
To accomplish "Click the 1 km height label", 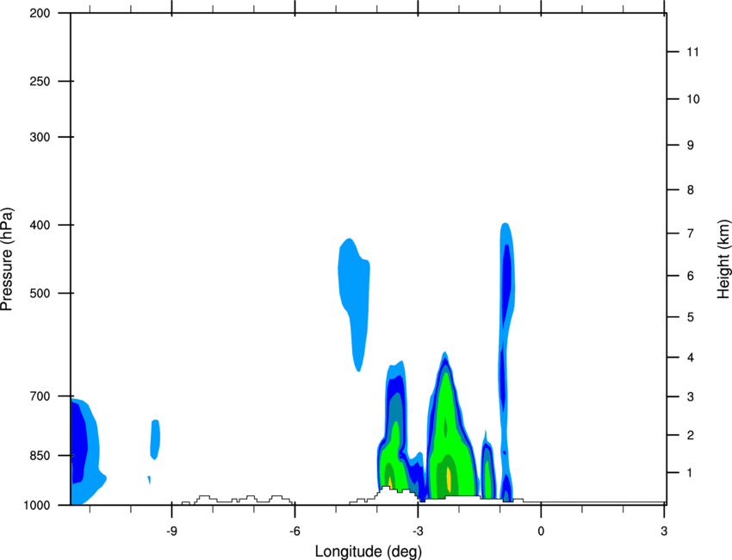I will (x=691, y=473).
